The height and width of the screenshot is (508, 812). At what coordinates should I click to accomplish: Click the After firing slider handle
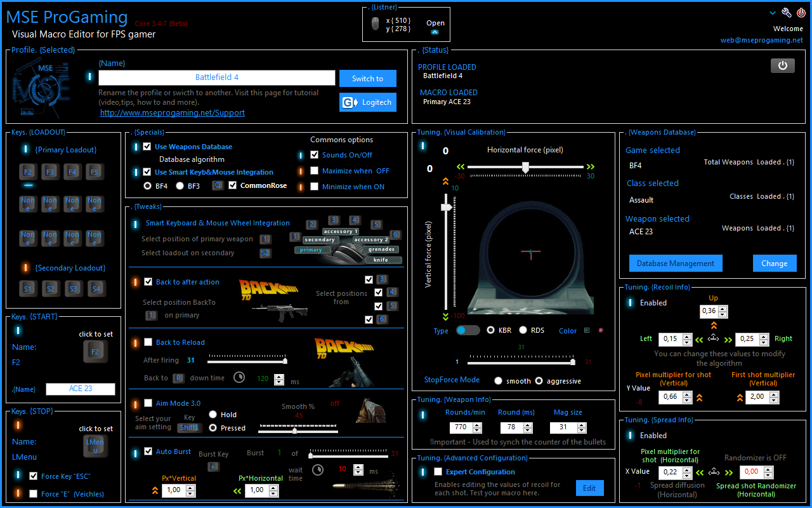click(285, 361)
